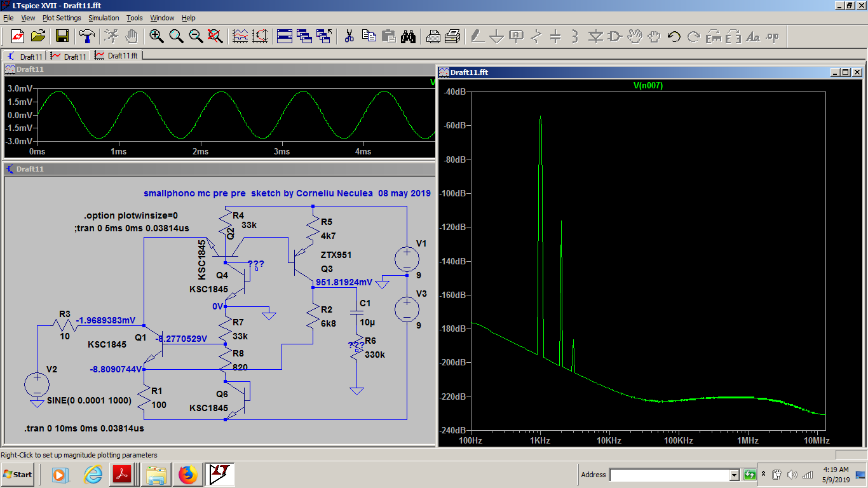The height and width of the screenshot is (488, 868).
Task: Click the Print Setup icon
Action: (x=433, y=36)
